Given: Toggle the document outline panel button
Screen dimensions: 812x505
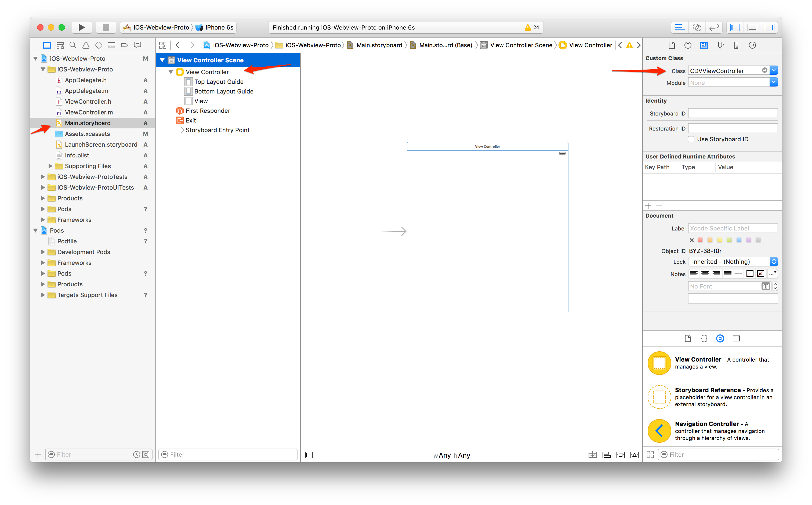Looking at the screenshot, I should pos(309,455).
